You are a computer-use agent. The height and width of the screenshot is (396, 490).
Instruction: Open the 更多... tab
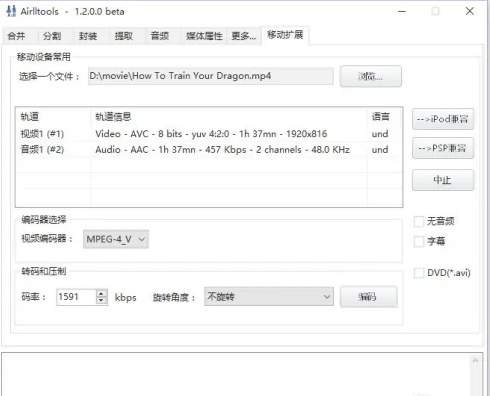[244, 36]
